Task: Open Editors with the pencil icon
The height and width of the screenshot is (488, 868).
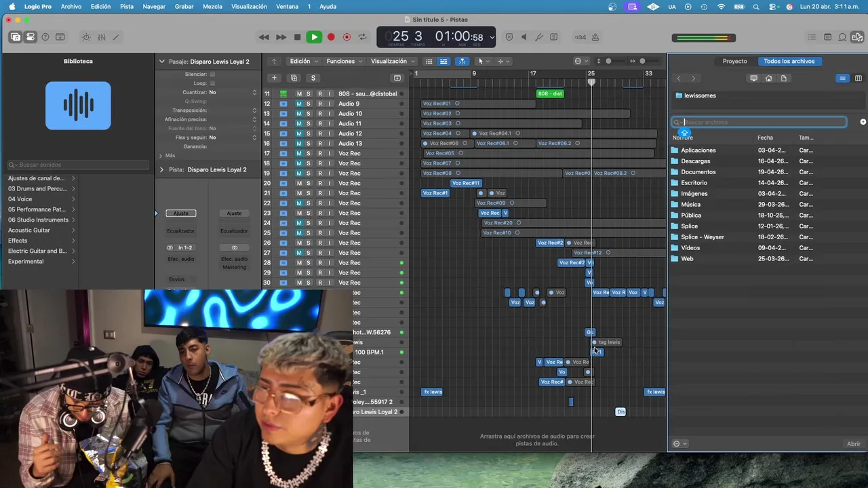Action: [x=116, y=37]
